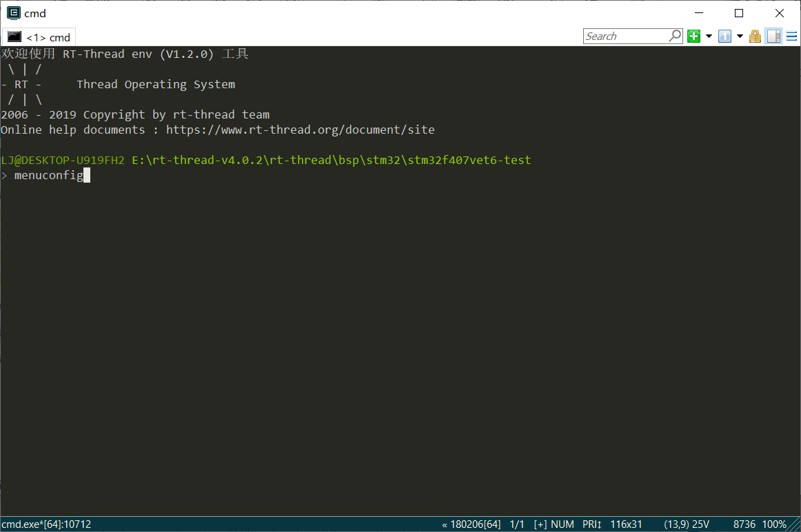
Task: Click the 116x31 console size indicator
Action: tap(627, 524)
